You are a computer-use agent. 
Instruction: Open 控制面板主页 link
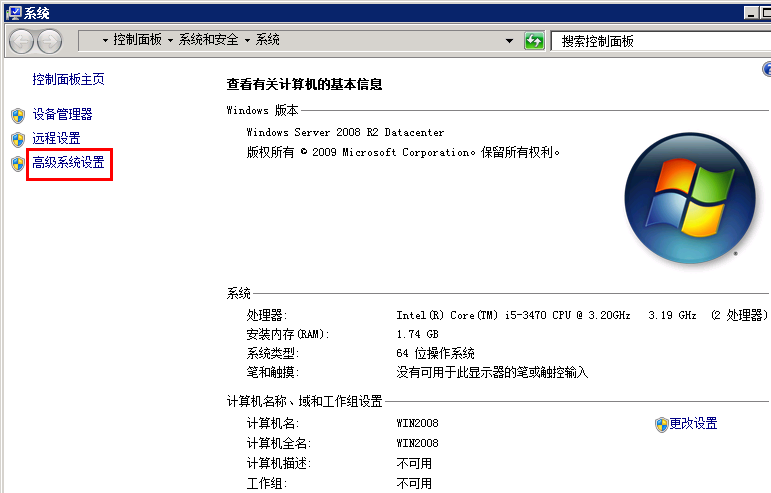68,79
